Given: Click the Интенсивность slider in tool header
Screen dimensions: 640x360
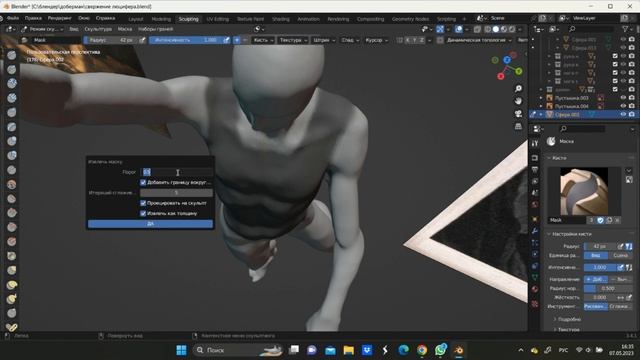Looking at the screenshot, I should pos(186,40).
